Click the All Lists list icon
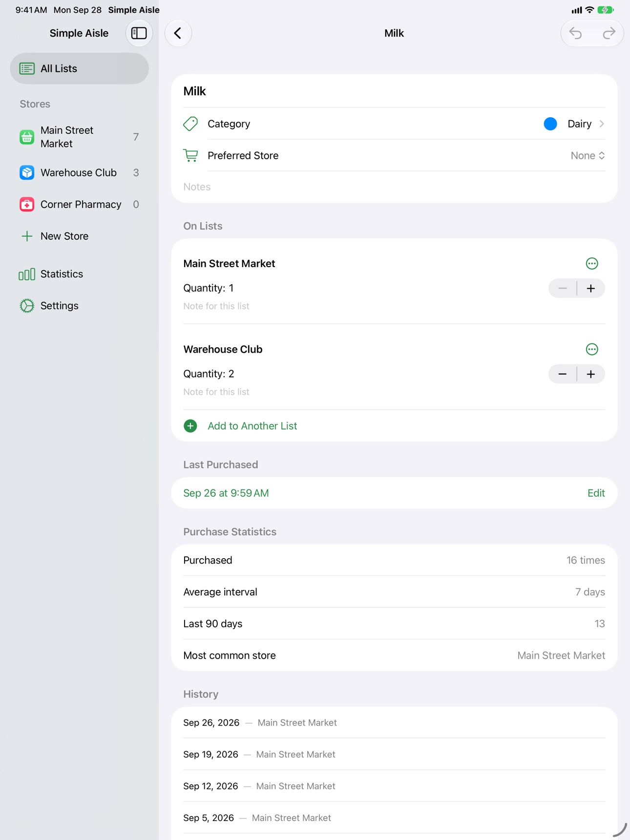The image size is (630, 840). [x=27, y=68]
